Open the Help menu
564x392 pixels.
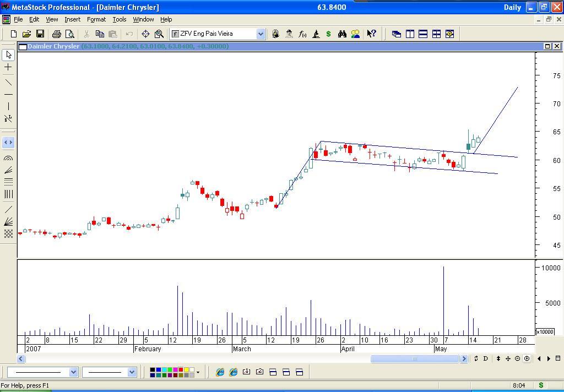[x=166, y=19]
